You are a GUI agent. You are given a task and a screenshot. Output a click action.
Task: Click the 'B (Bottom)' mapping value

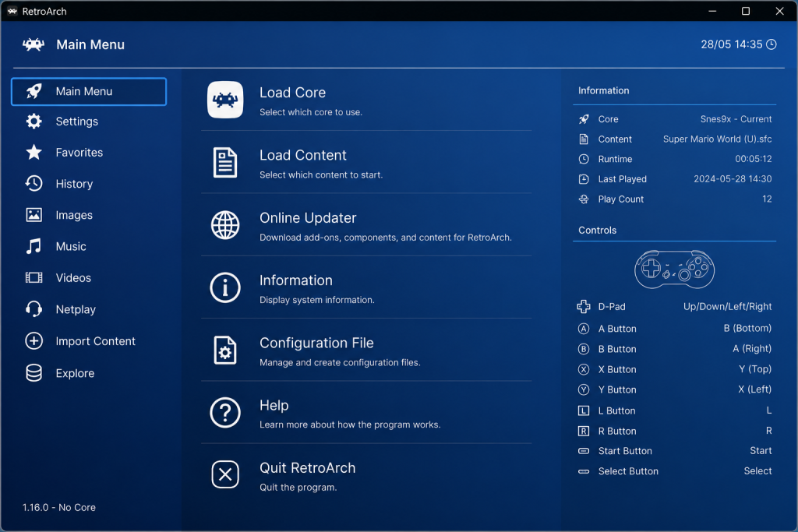tap(747, 328)
